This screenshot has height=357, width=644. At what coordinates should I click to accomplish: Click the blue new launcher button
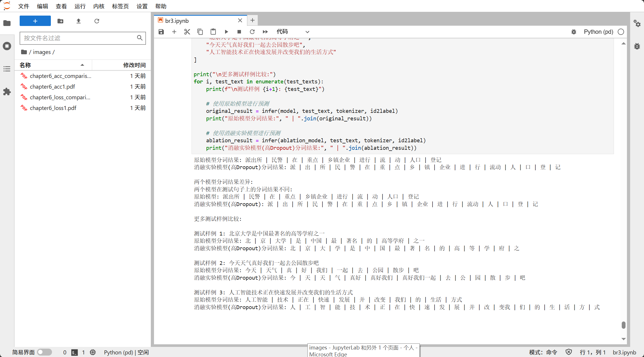tap(35, 21)
